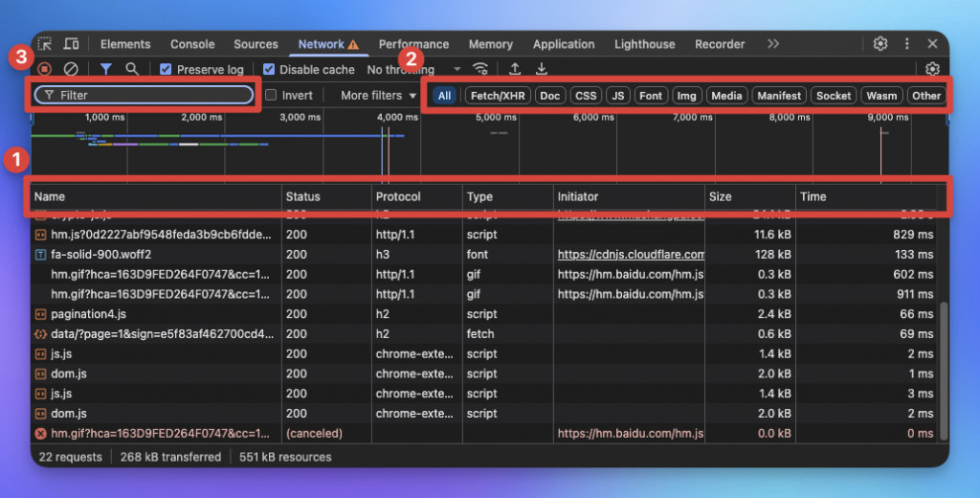Select the Fetch/XHR filter button

click(498, 96)
